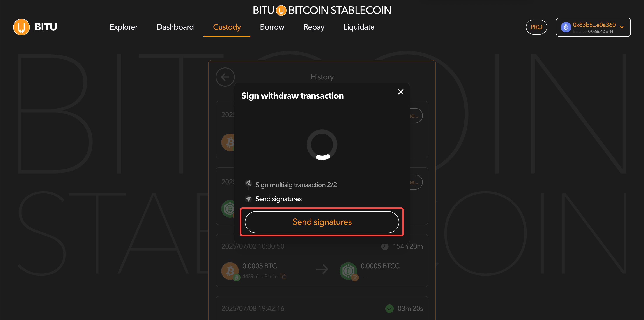Go to the Borrow tab
The image size is (644, 320).
[272, 27]
